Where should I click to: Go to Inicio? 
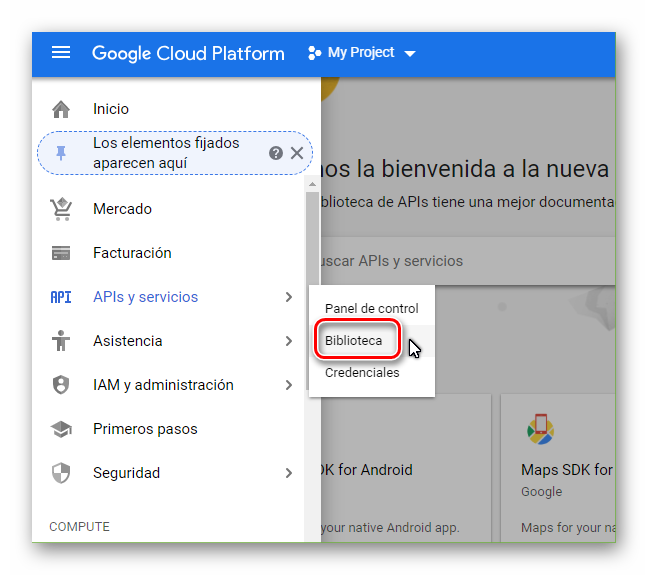[x=111, y=109]
